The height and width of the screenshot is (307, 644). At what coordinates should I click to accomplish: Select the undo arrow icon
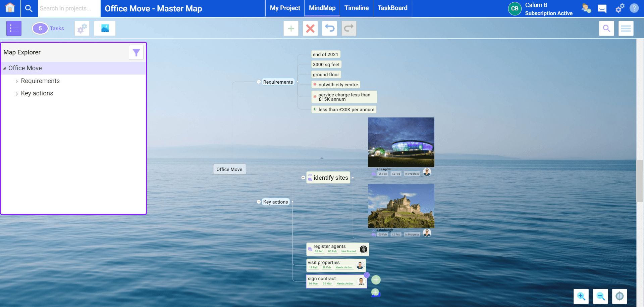click(x=329, y=28)
